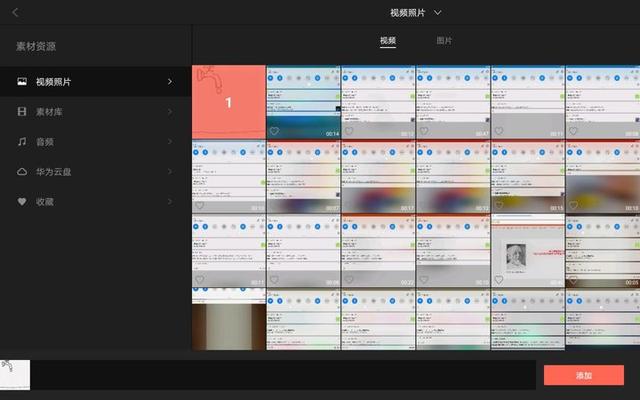The image size is (640, 400).
Task: Toggle heart on the portrait document video
Action: [x=499, y=281]
